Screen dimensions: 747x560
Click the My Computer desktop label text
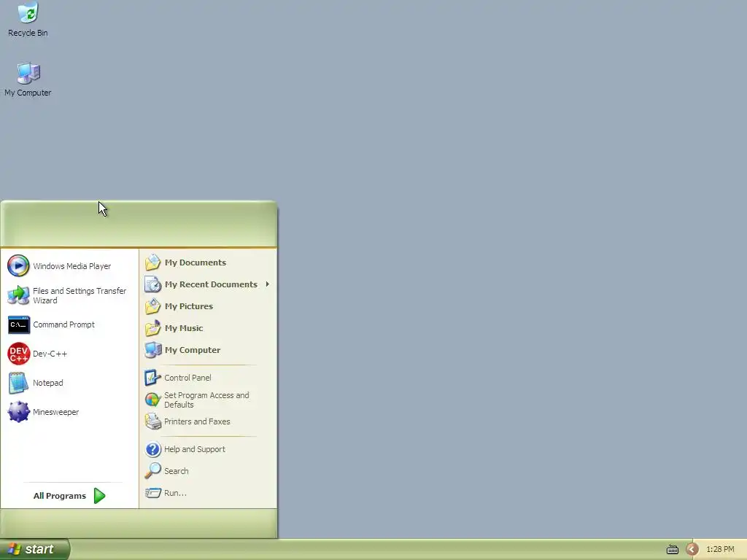click(x=28, y=93)
